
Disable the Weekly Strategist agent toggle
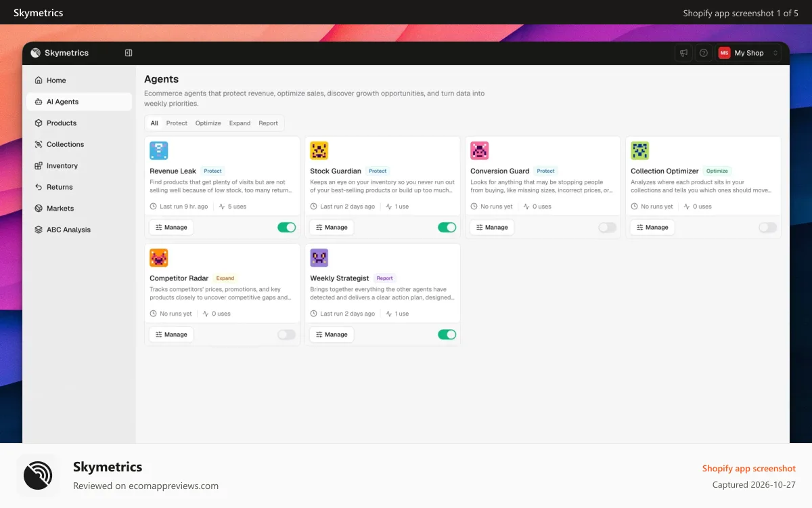(x=447, y=335)
